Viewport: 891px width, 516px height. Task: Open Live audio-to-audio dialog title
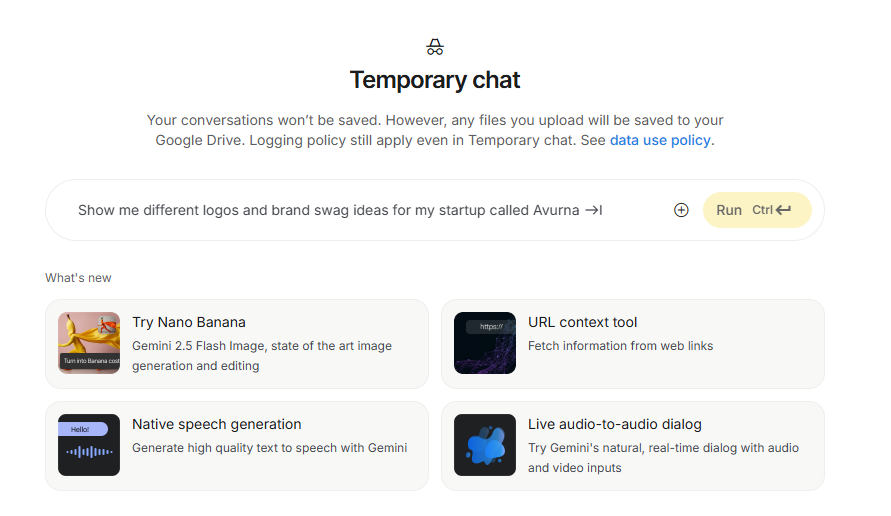614,425
